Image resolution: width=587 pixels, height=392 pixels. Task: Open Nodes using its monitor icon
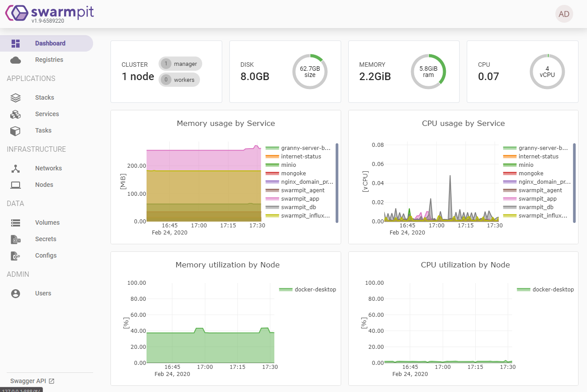pyautogui.click(x=16, y=185)
